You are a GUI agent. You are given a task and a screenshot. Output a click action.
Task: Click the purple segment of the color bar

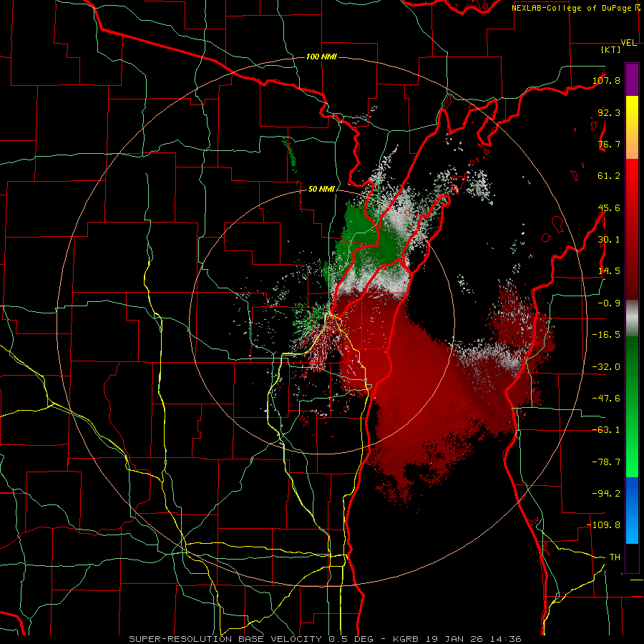click(632, 79)
